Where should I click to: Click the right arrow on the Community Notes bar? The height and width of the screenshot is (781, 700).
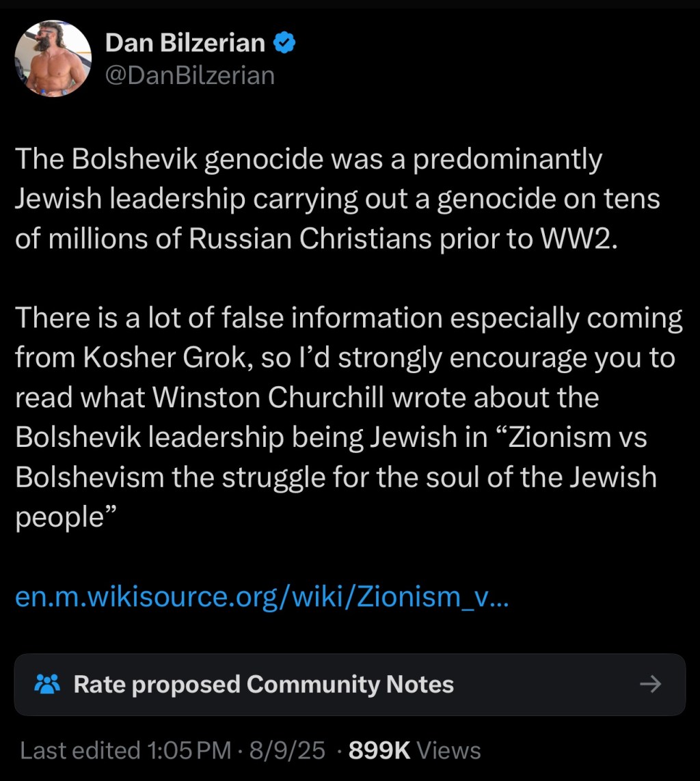651,684
